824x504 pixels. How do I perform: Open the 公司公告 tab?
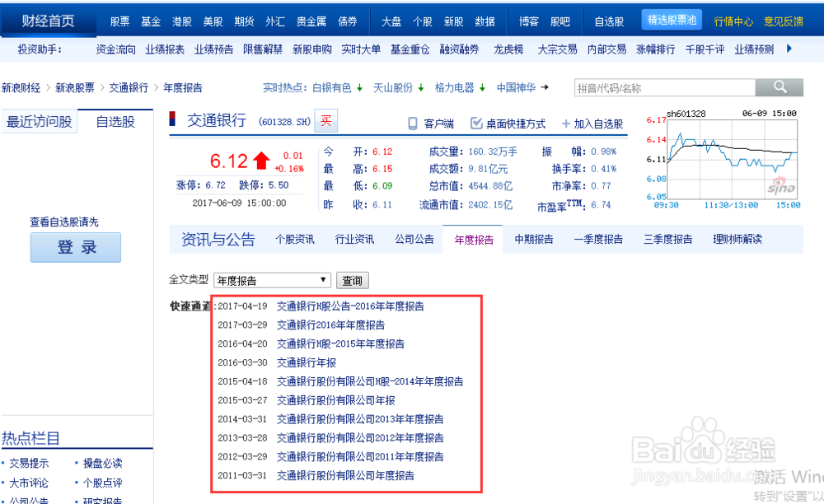pyautogui.click(x=414, y=240)
